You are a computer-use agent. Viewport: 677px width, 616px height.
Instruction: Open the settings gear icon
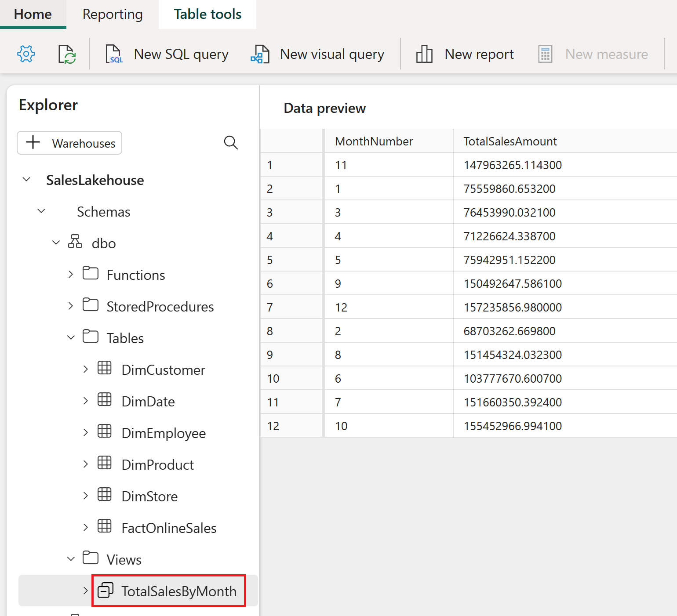pyautogui.click(x=26, y=54)
